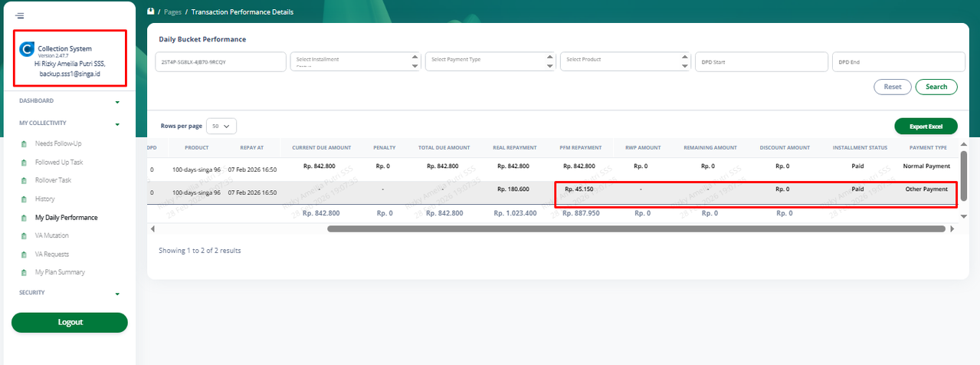Click the PFM REPAYMENT column header
This screenshot has height=365, width=980.
[582, 147]
